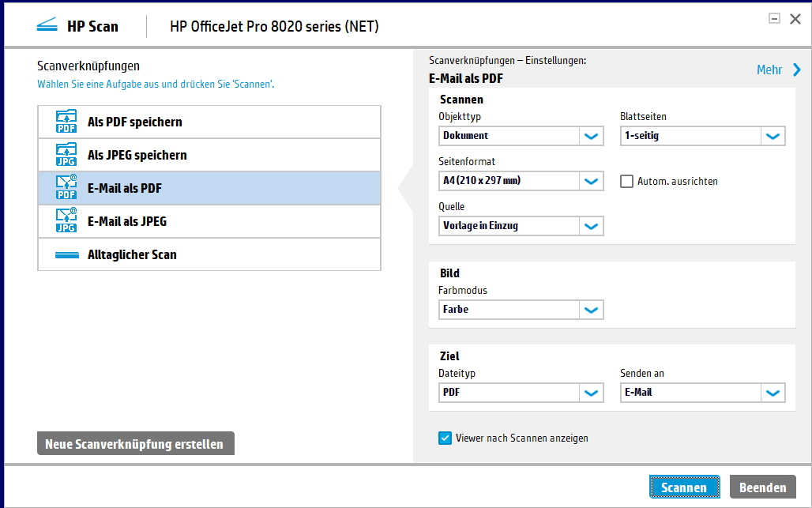Click the PDF save shortcut icon
Image resolution: width=812 pixels, height=508 pixels.
point(66,122)
